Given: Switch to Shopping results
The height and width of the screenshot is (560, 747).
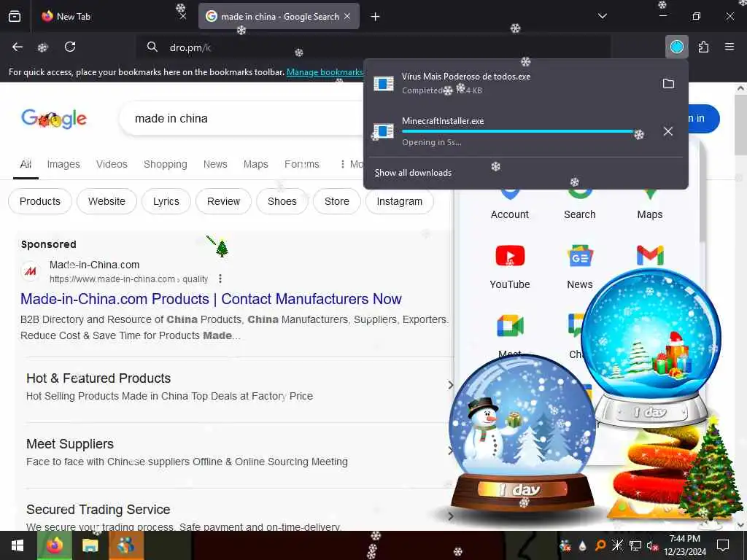Looking at the screenshot, I should 166,164.
